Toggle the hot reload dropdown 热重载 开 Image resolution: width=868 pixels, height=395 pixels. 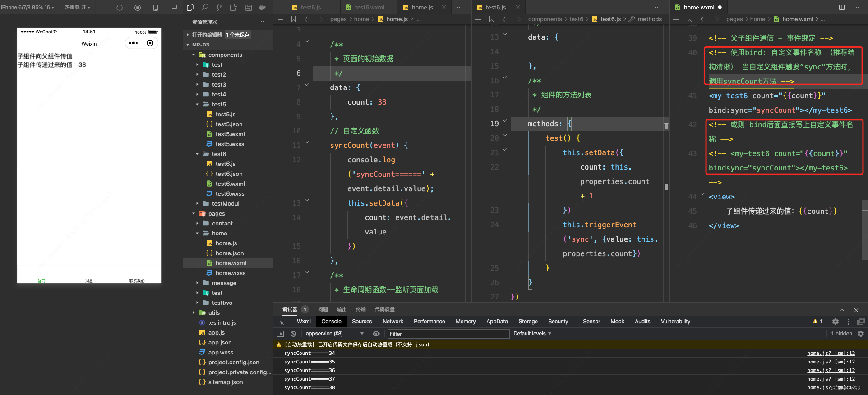pyautogui.click(x=77, y=7)
